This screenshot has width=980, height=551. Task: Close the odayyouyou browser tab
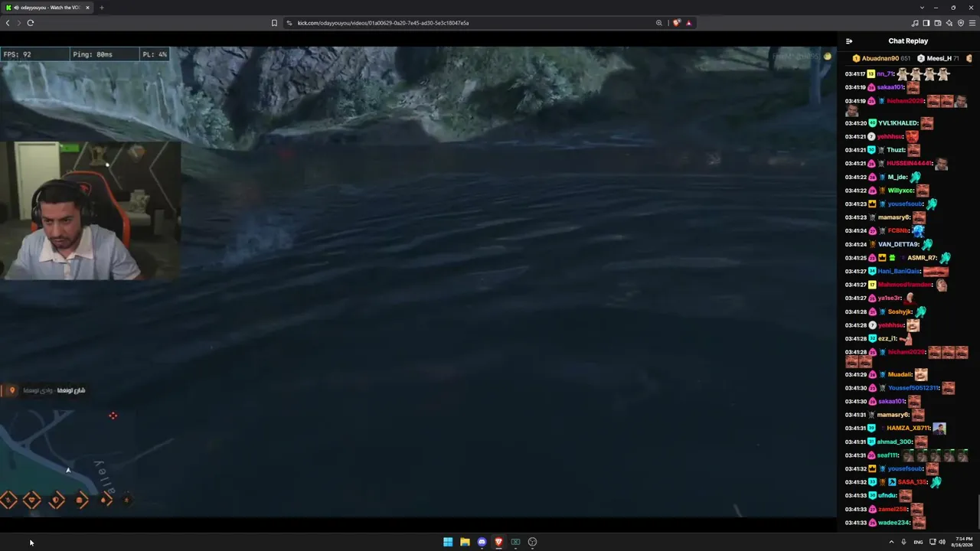click(87, 8)
